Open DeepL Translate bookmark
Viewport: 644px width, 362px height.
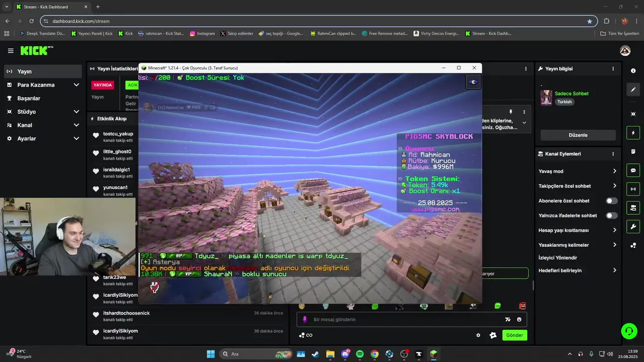tap(42, 34)
